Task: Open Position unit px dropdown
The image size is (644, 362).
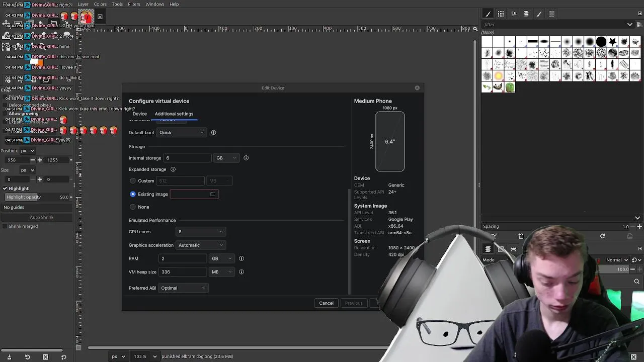Action: pos(27,151)
